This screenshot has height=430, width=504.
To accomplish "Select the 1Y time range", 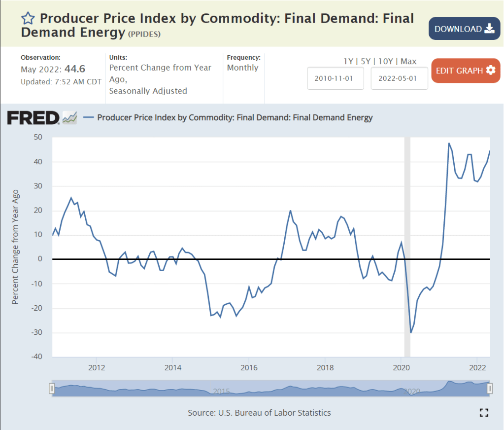I will [x=348, y=61].
